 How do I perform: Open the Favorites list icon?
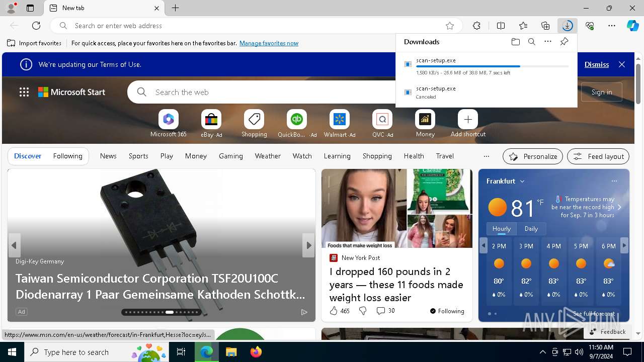[x=523, y=26]
